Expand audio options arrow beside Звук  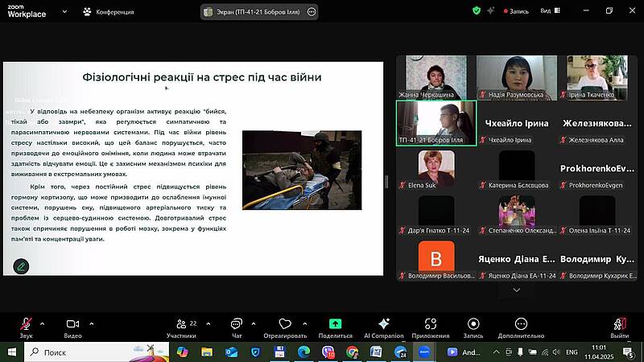[x=42, y=323]
